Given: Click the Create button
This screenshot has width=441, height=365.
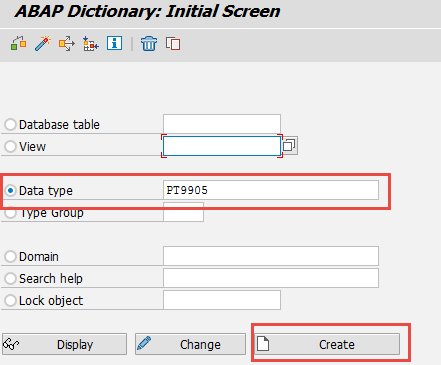Looking at the screenshot, I should coord(327,344).
